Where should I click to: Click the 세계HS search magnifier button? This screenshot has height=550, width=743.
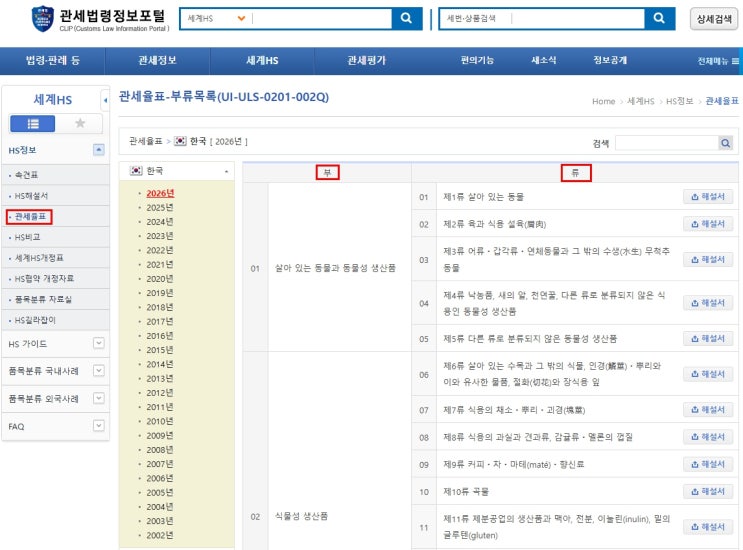(406, 18)
